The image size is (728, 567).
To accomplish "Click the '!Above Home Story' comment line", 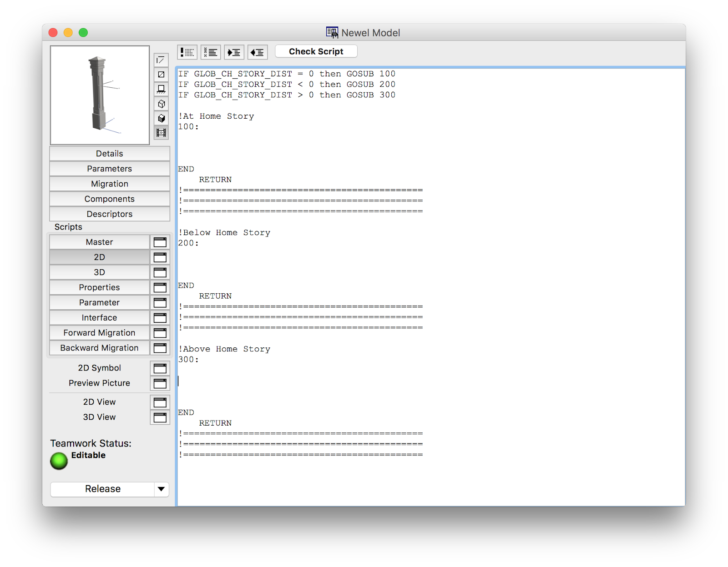I will pos(224,349).
